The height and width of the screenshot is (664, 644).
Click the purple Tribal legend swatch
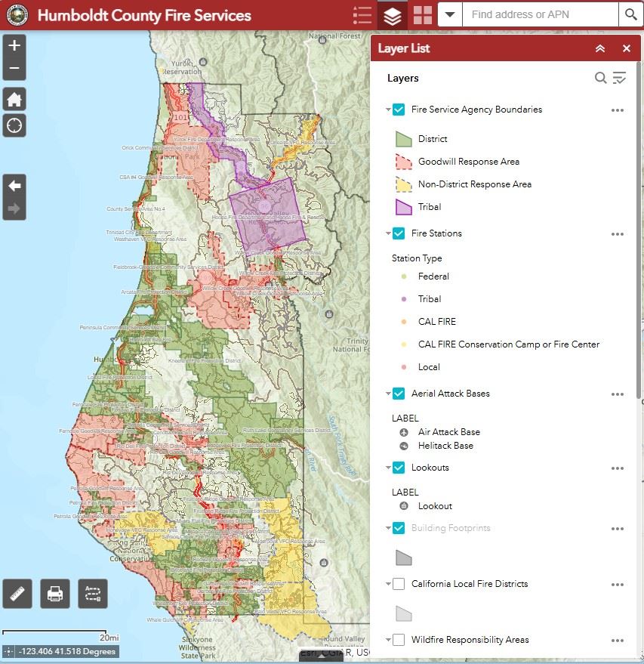point(403,206)
